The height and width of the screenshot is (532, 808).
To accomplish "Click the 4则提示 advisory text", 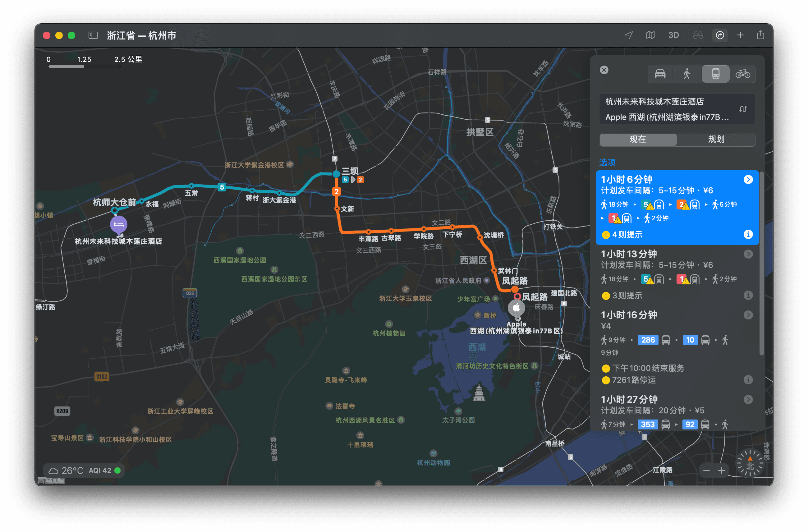I will coord(627,235).
